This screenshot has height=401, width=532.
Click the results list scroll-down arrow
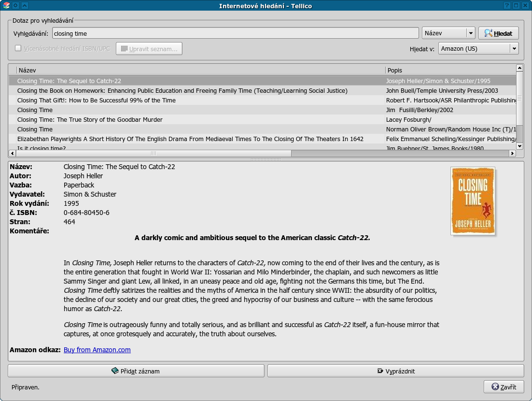tap(519, 146)
